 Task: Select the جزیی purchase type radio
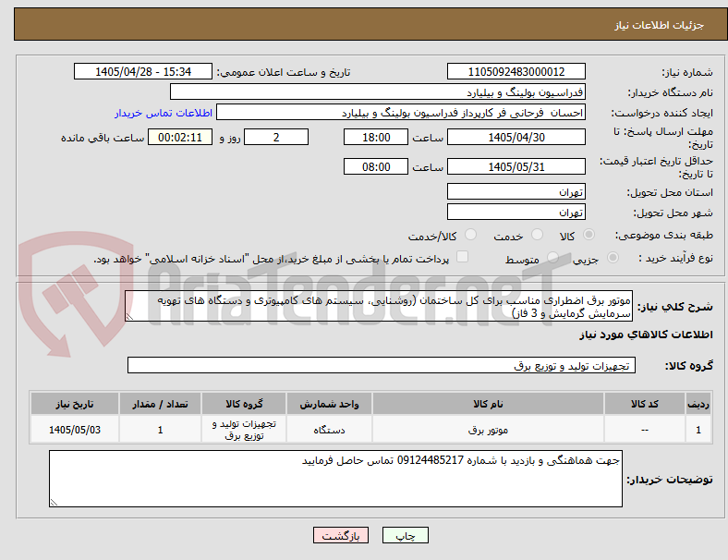tap(613, 258)
